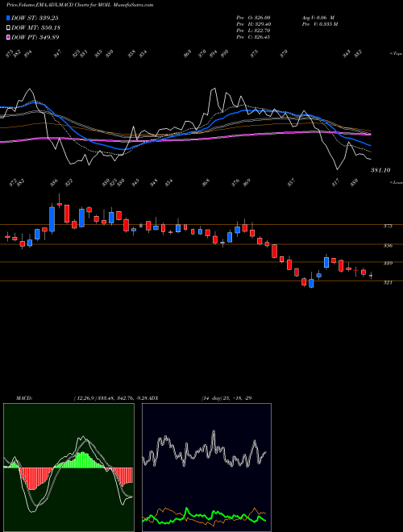Click the chart title mentioning MOIL MunafaSutra.com
The width and height of the screenshot is (403, 532).
coord(80,5)
